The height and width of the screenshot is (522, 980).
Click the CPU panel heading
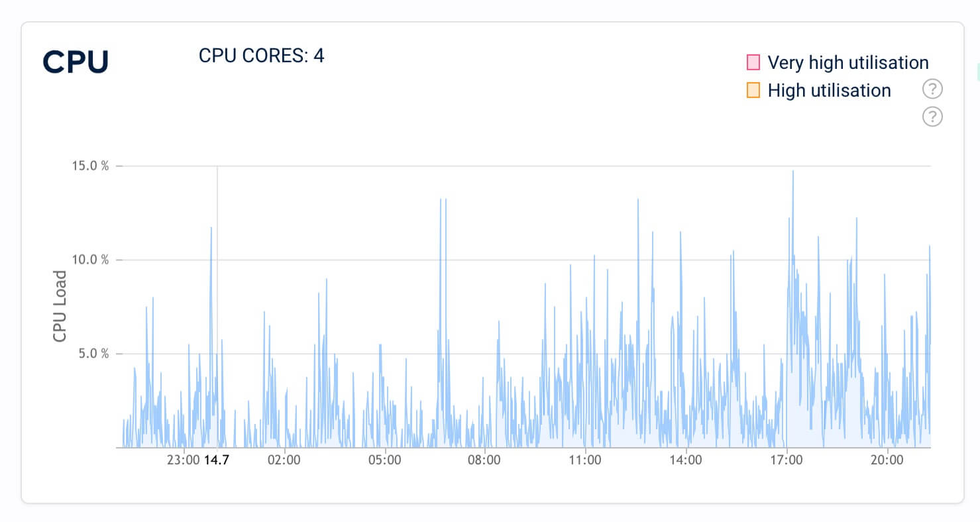click(x=76, y=62)
